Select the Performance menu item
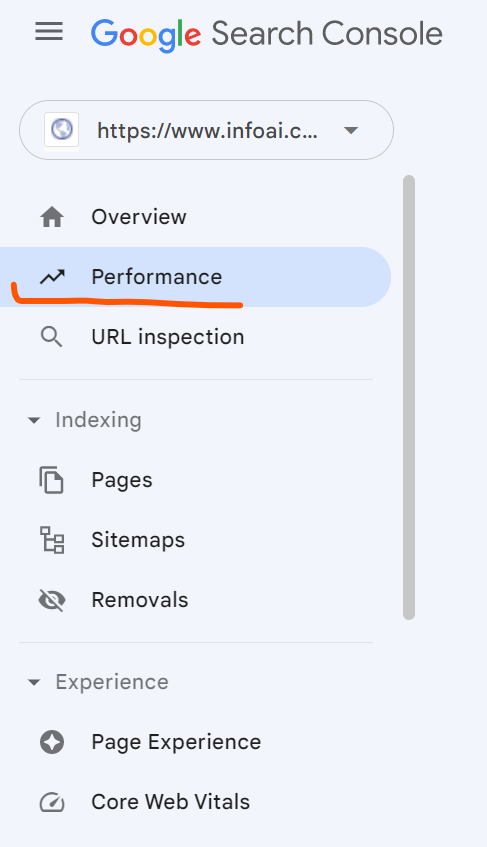 coord(195,277)
